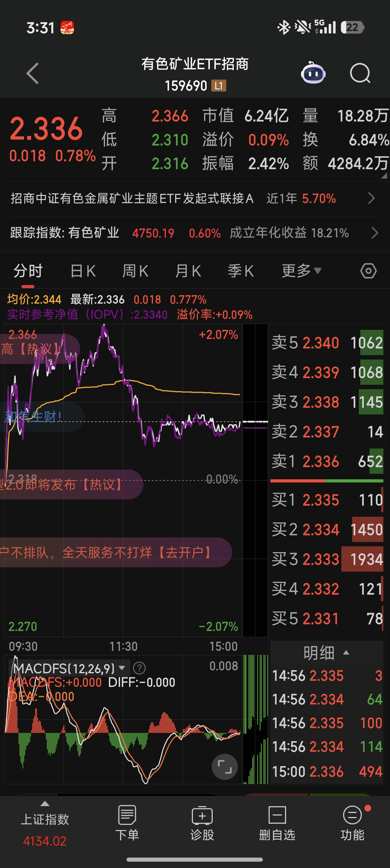Image resolution: width=390 pixels, height=868 pixels.
Task: Tap the red app notification icon
Action: pos(67,28)
